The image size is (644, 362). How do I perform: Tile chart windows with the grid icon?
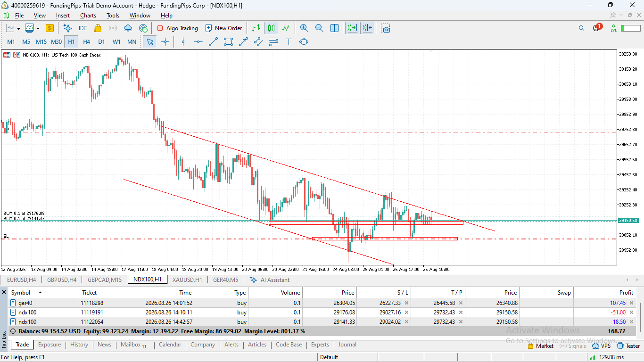tap(334, 28)
